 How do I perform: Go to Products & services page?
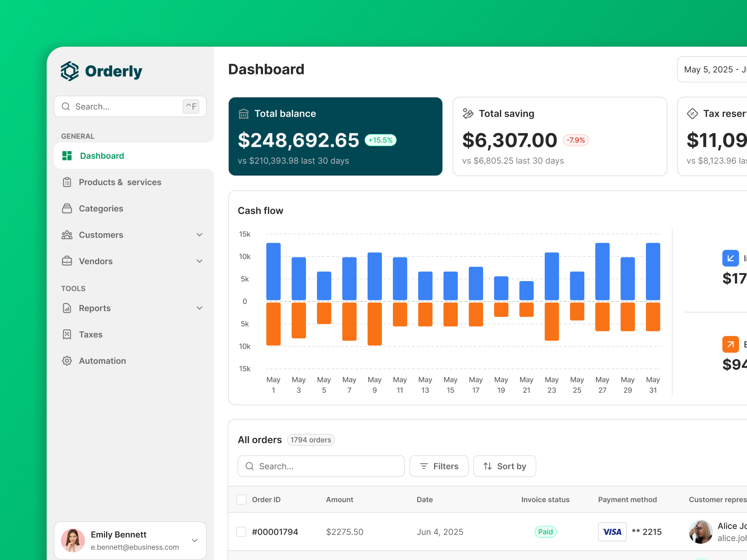(120, 182)
